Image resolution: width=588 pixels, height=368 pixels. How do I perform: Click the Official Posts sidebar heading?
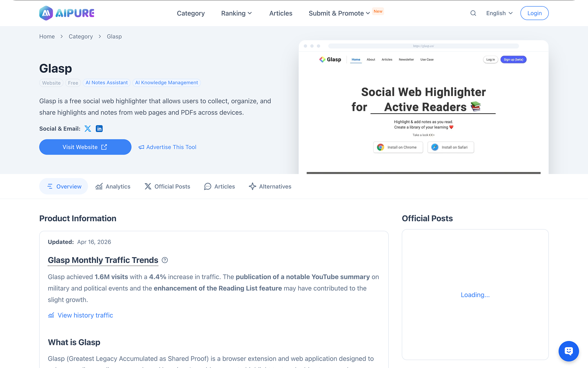pos(428,218)
